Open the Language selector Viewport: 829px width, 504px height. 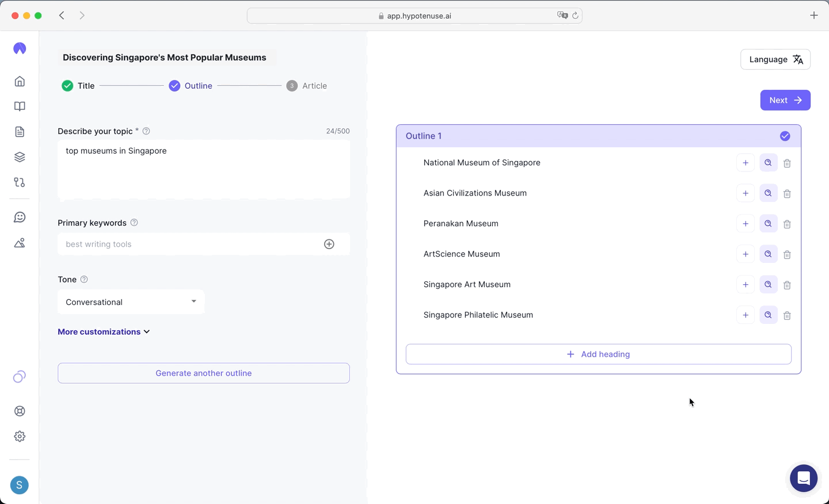tap(775, 59)
